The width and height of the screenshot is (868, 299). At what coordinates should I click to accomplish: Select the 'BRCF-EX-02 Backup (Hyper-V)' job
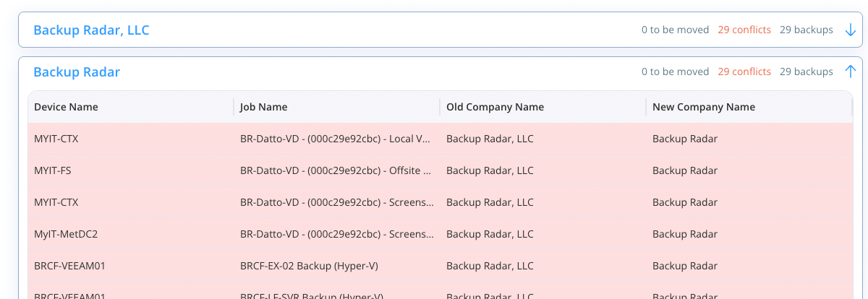coord(309,266)
